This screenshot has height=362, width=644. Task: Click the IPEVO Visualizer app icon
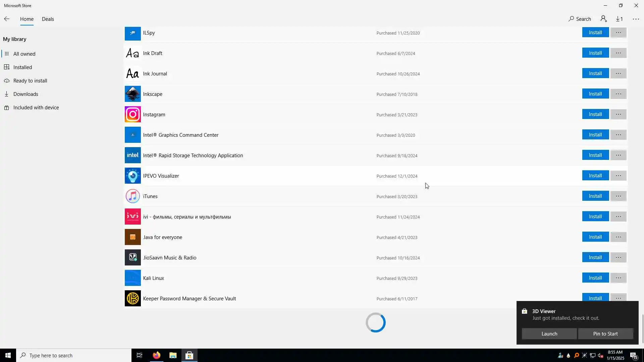click(132, 176)
